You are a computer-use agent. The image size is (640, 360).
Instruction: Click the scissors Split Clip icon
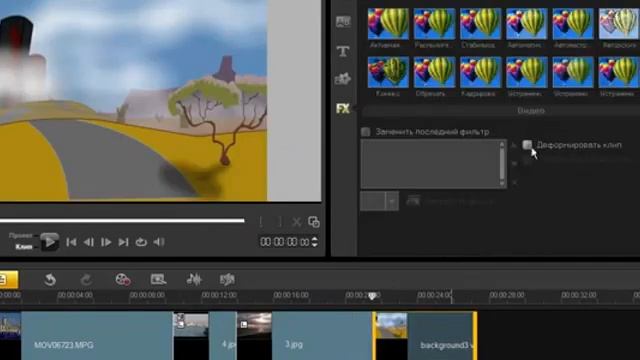coord(297,222)
